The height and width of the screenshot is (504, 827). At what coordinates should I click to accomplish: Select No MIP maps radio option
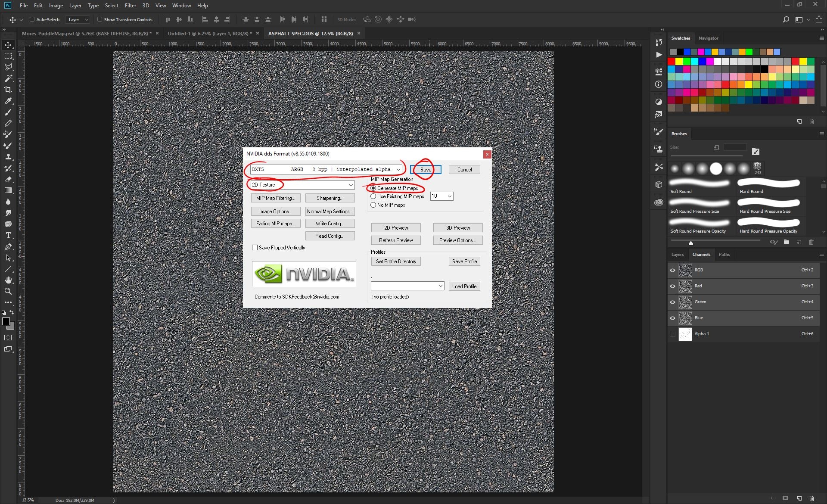coord(373,205)
